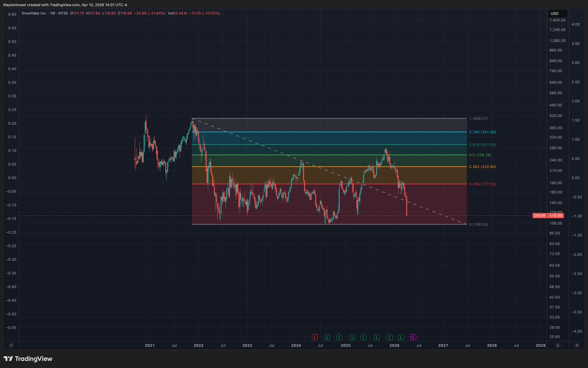This screenshot has width=588, height=368.
Task: Click the purple upcoming earnings marker
Action: 413,337
